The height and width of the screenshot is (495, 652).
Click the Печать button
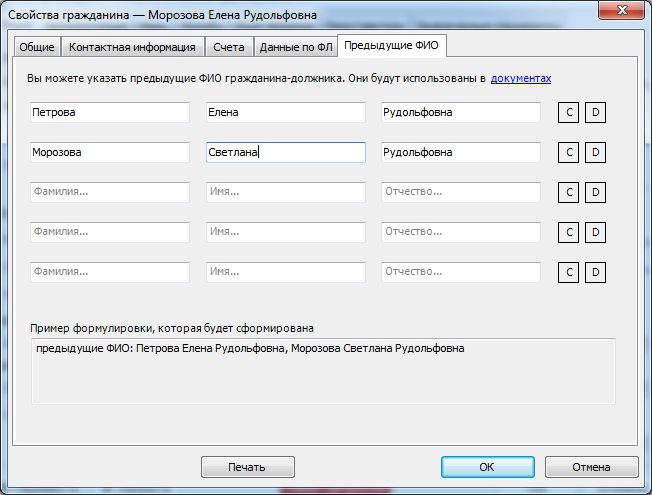pyautogui.click(x=248, y=467)
